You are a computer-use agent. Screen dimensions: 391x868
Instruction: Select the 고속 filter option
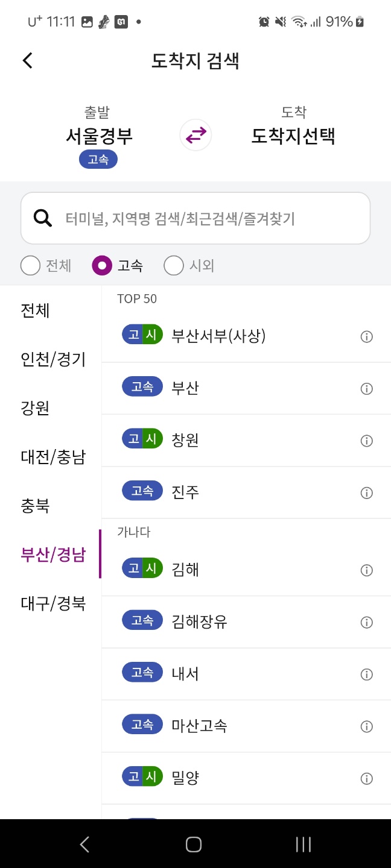102,265
